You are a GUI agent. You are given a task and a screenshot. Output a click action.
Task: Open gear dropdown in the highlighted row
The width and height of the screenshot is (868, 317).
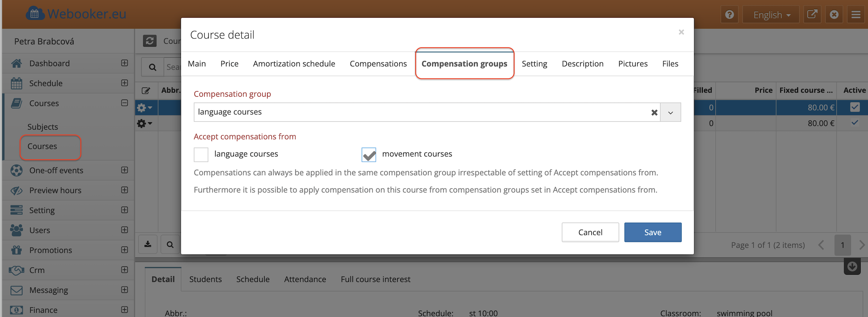(x=145, y=108)
